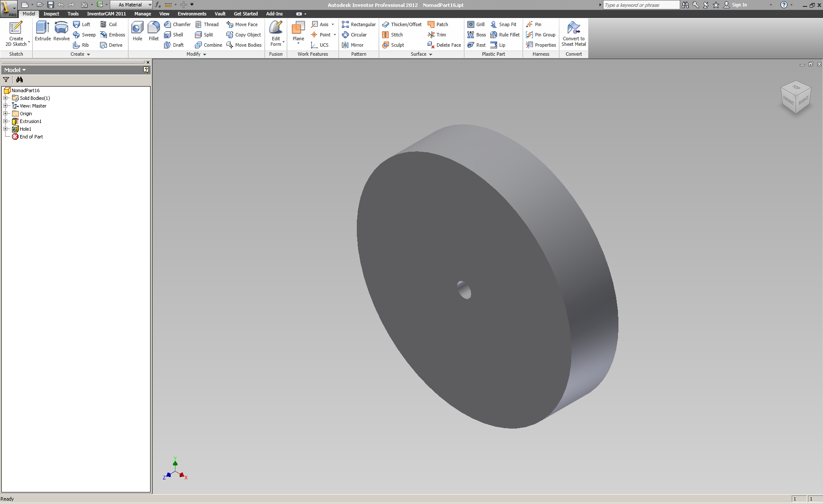823x504 pixels.
Task: Click the Copy Object tool
Action: 244,35
